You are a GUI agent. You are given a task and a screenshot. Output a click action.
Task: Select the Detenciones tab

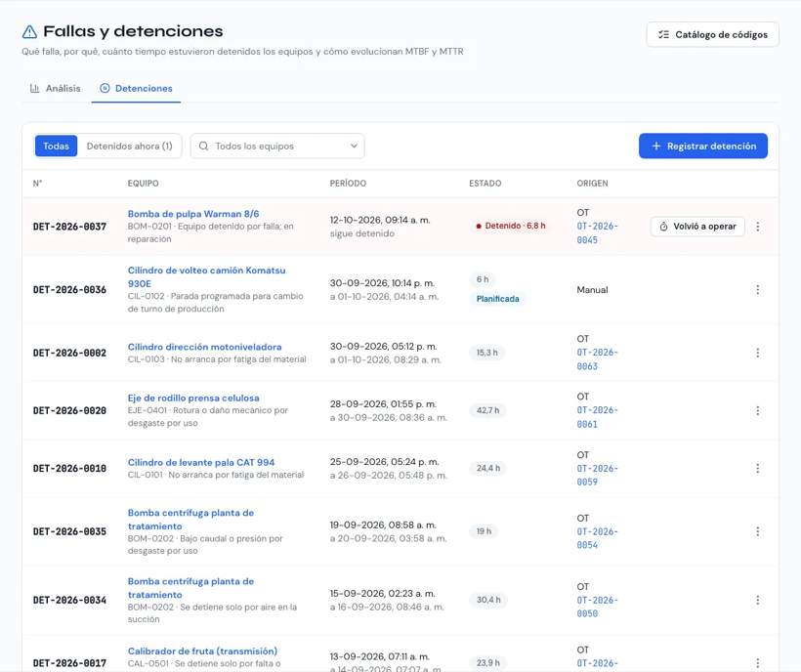pos(136,88)
